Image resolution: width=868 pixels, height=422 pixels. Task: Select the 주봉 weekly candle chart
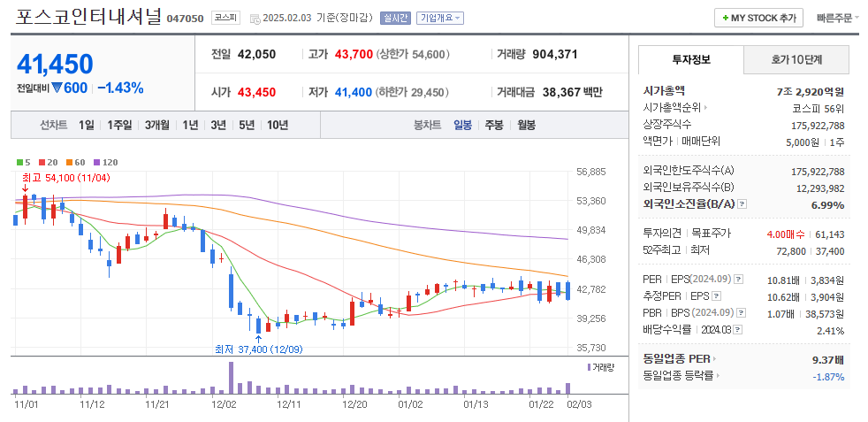click(x=494, y=125)
